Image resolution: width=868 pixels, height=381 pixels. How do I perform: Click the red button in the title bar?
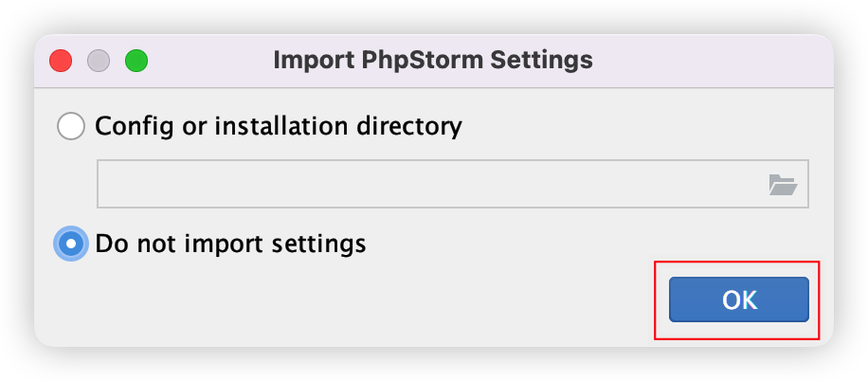click(x=62, y=61)
